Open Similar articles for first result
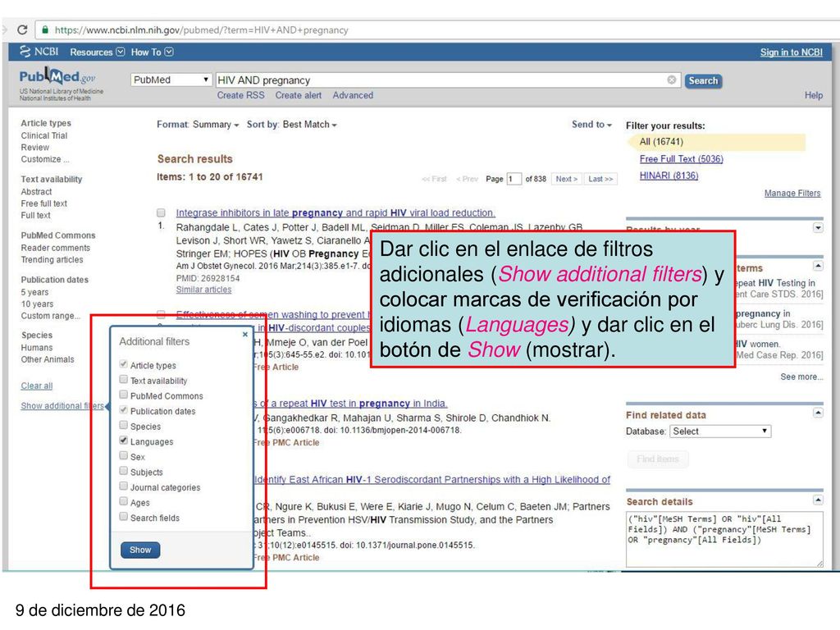 [x=203, y=290]
